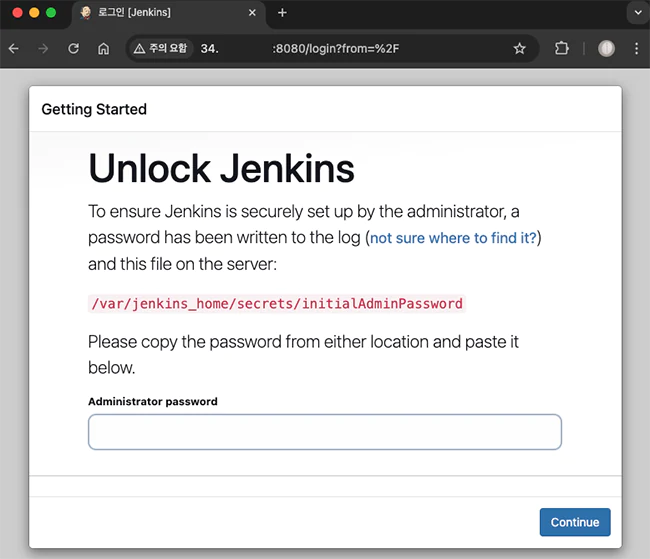This screenshot has width=650, height=559.
Task: Click the address bar URL text
Action: (300, 49)
